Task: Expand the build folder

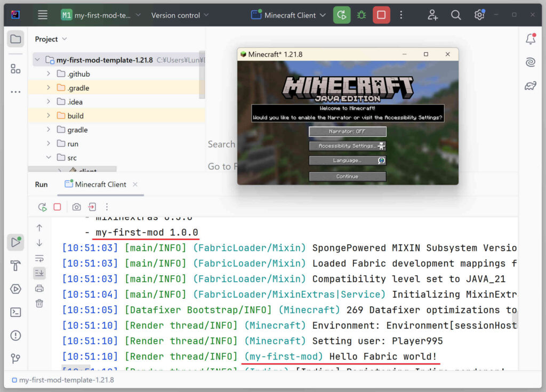Action: (x=49, y=116)
